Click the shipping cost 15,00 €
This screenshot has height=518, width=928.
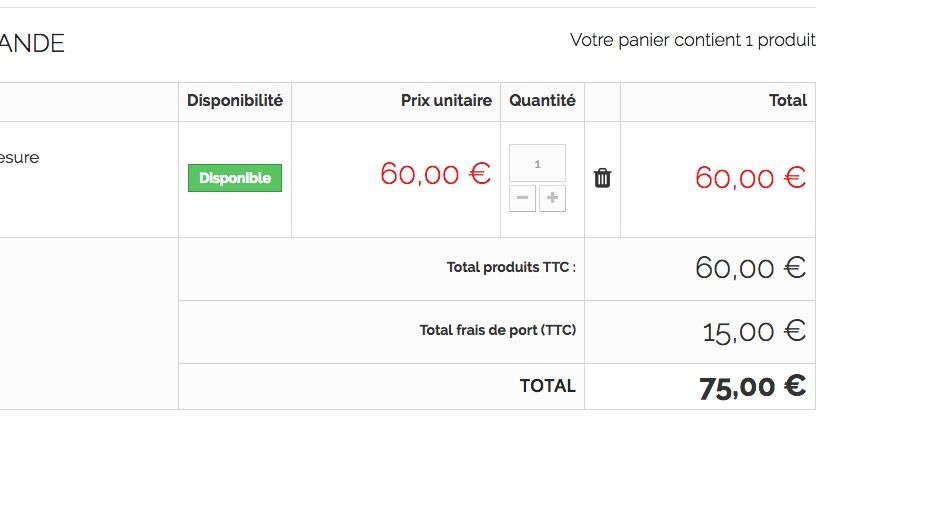pyautogui.click(x=754, y=332)
